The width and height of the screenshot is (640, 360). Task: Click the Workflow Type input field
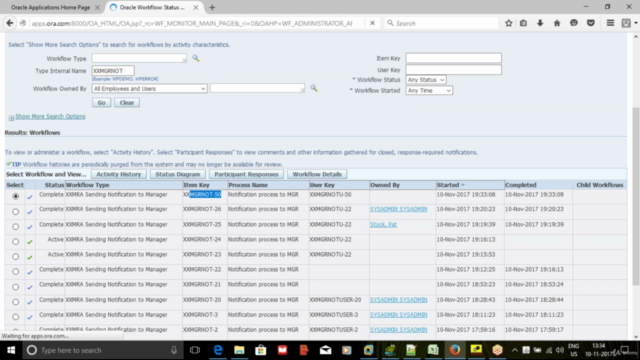[x=139, y=58]
